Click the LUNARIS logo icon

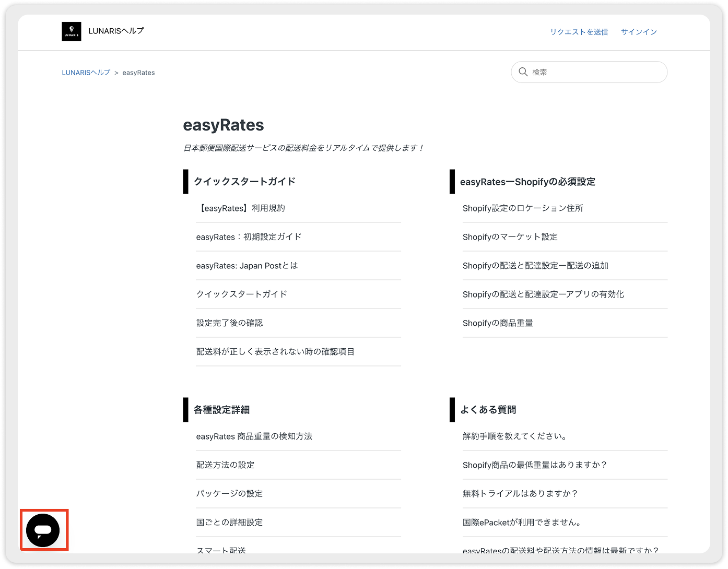point(72,31)
